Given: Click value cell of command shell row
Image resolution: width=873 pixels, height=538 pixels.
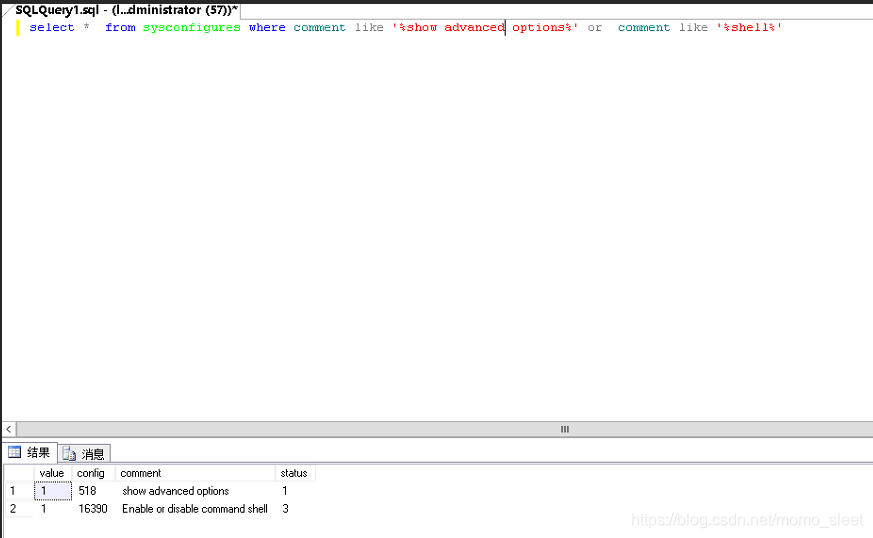Looking at the screenshot, I should [x=53, y=508].
